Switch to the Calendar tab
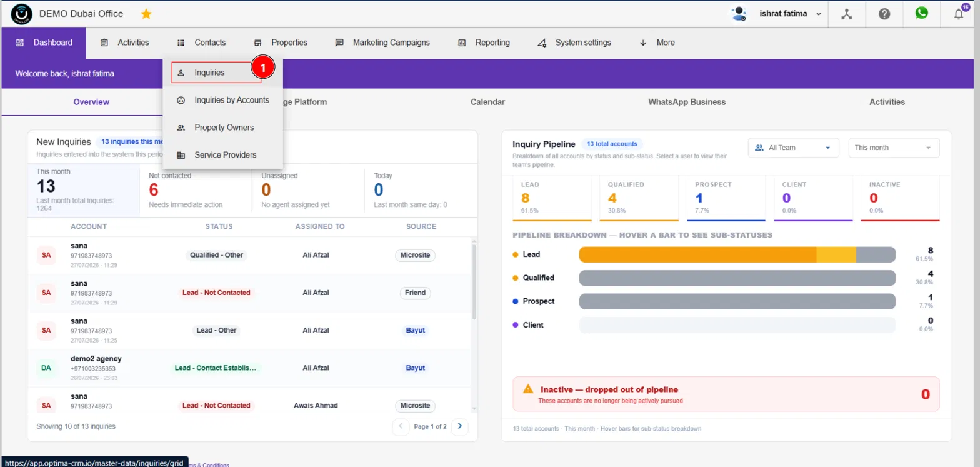The height and width of the screenshot is (467, 980). (487, 102)
